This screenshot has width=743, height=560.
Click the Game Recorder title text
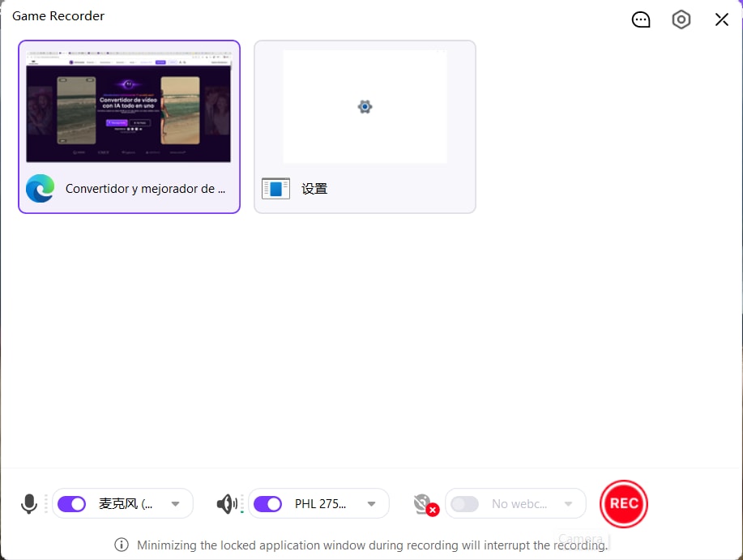pos(58,16)
